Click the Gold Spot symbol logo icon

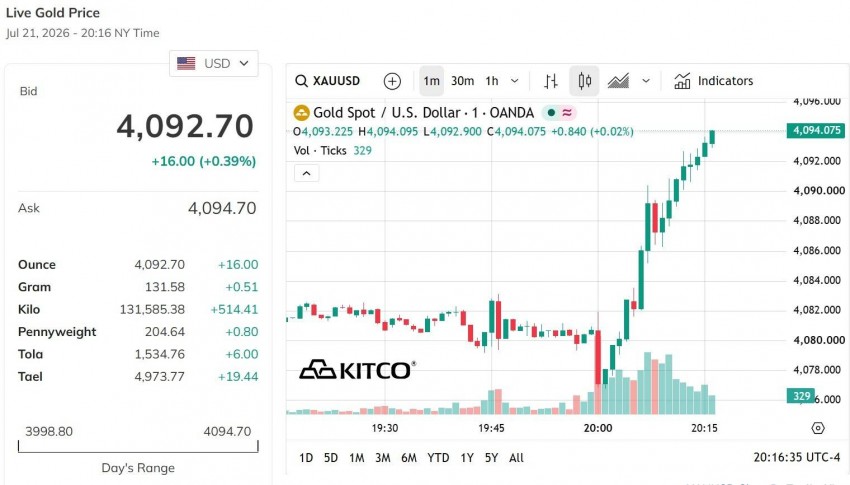301,113
